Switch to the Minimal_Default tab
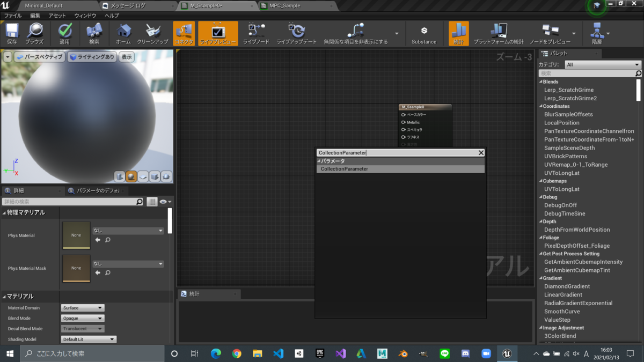The image size is (644, 362). (43, 5)
